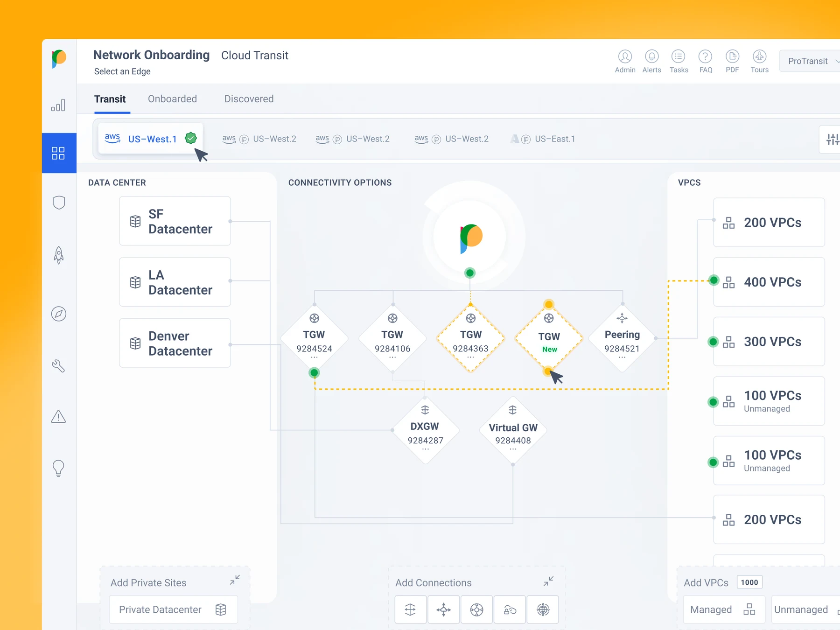Click the Admin user icon
This screenshot has height=630, width=840.
(x=625, y=56)
